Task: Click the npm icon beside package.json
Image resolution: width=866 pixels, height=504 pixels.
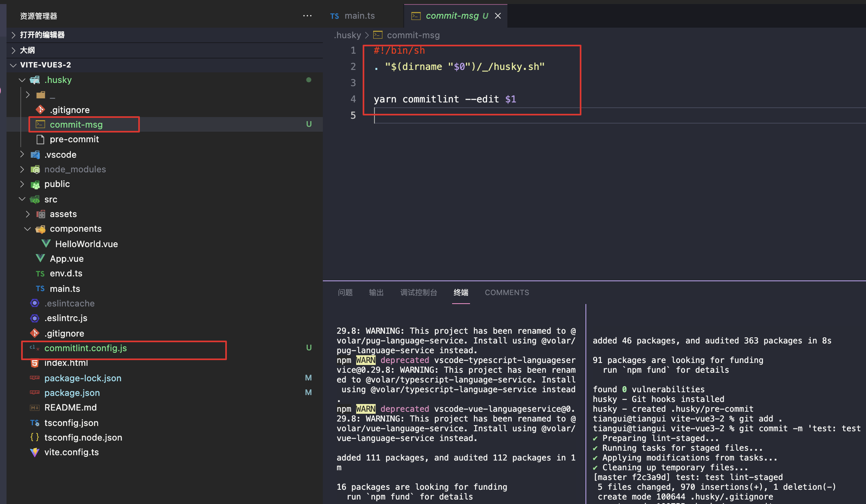Action: point(35,393)
